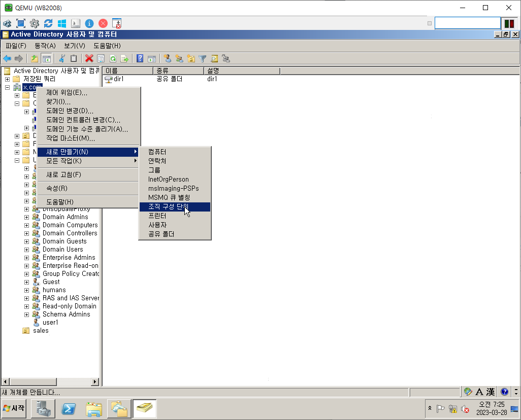Open Server Manager taskbar icon
The width and height of the screenshot is (521, 420).
click(x=43, y=409)
